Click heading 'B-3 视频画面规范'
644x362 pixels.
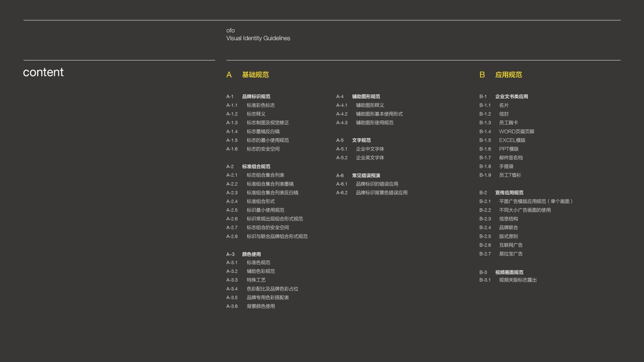pyautogui.click(x=502, y=273)
